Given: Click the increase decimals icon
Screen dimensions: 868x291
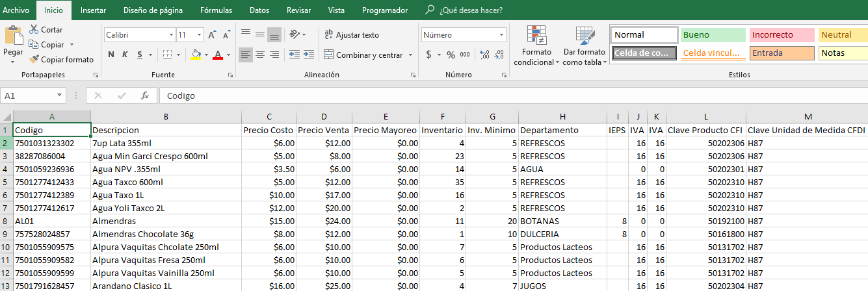Looking at the screenshot, I should coord(484,55).
